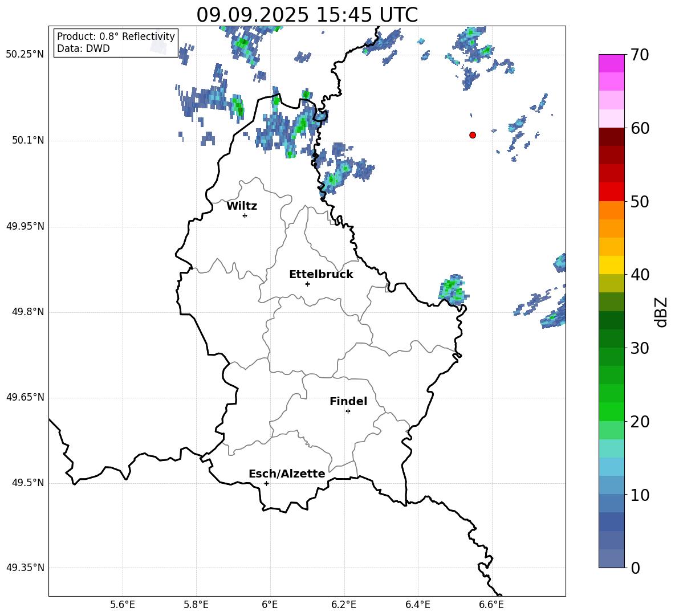The image size is (675, 616).
Task: Click the dBZ colorbar label
Action: [x=661, y=312]
